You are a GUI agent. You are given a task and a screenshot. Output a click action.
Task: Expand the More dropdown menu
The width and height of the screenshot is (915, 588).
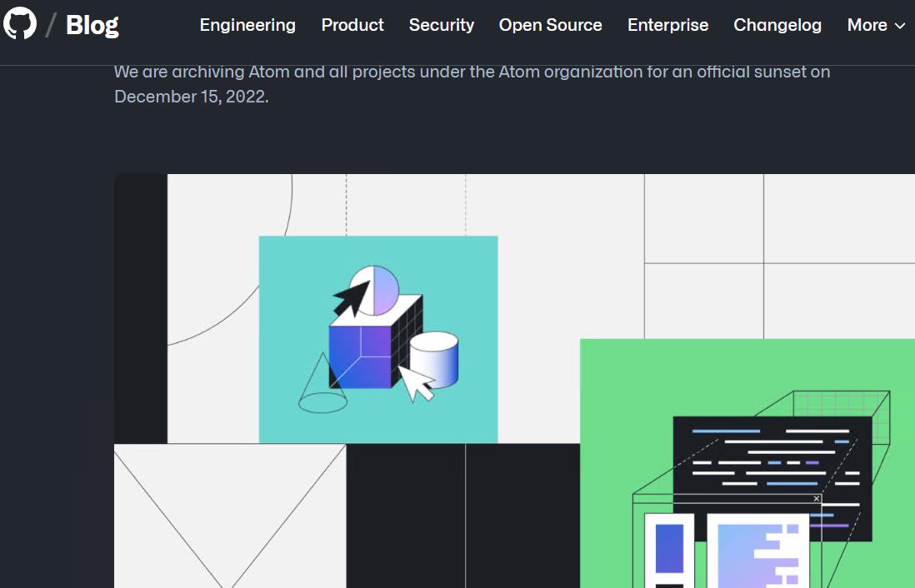876,25
